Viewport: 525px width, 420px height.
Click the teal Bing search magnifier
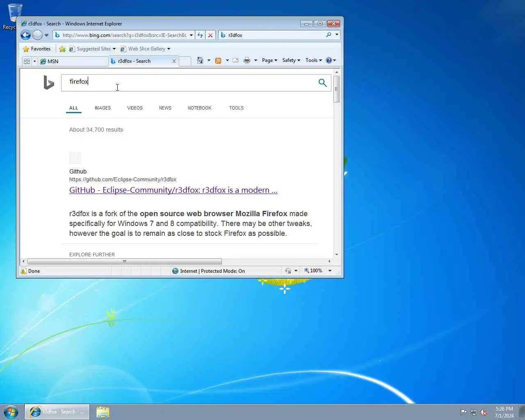(x=323, y=82)
